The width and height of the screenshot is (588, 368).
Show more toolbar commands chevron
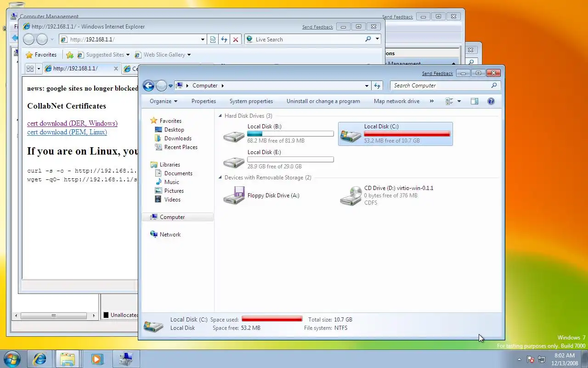431,101
